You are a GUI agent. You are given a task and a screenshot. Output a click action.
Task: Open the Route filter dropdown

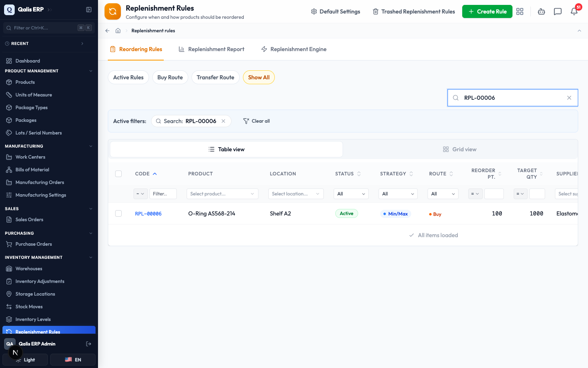click(443, 194)
